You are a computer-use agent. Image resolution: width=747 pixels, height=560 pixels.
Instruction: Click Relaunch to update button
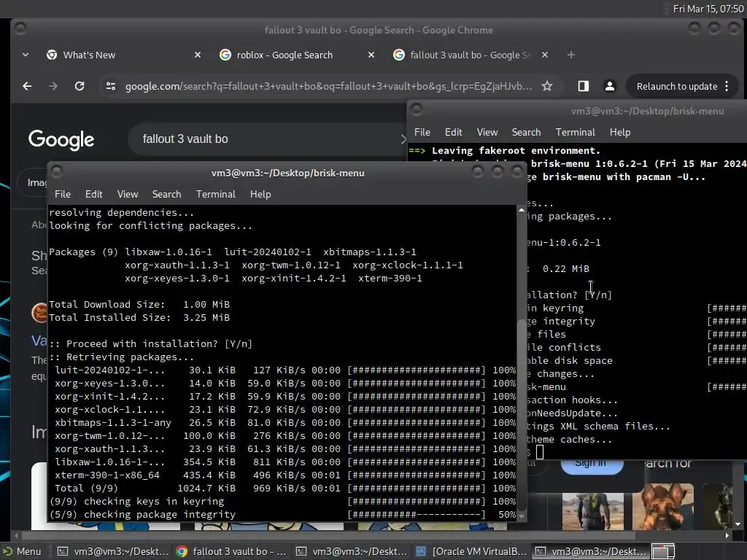[677, 86]
